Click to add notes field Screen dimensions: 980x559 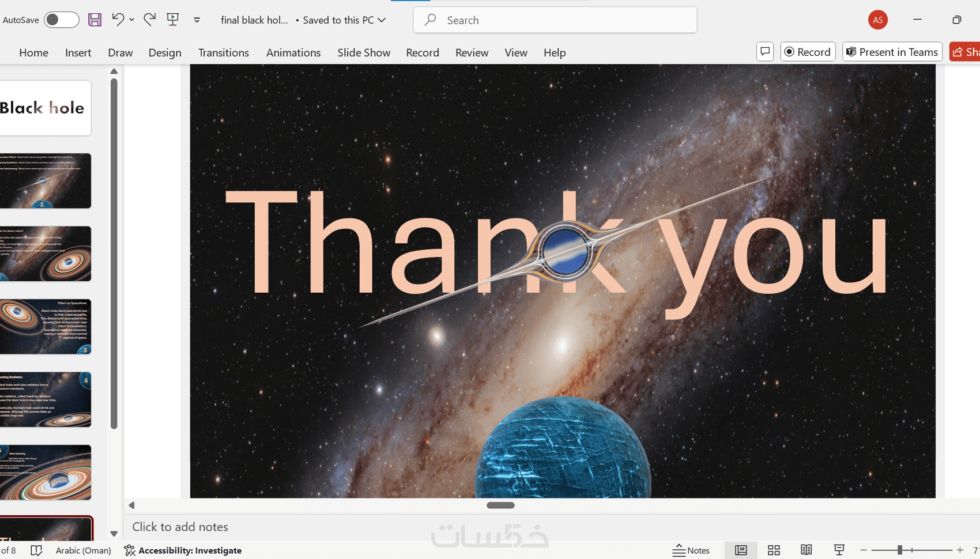pyautogui.click(x=180, y=527)
